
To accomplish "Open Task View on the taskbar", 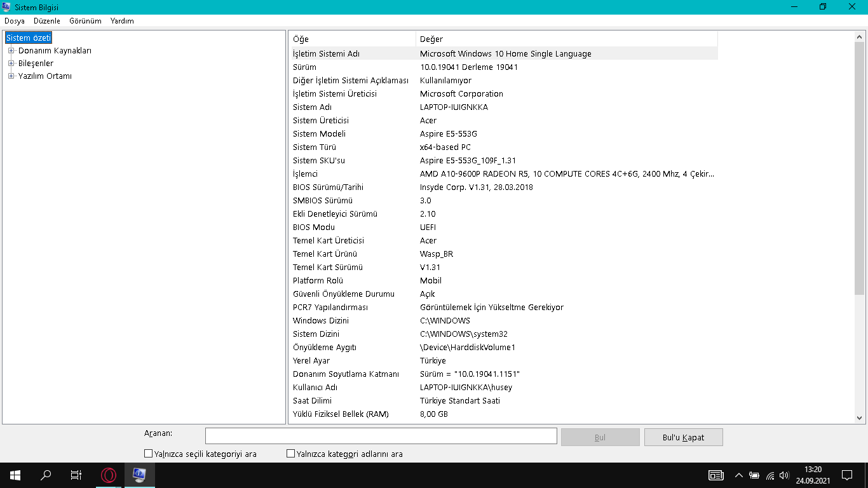I will 76,475.
